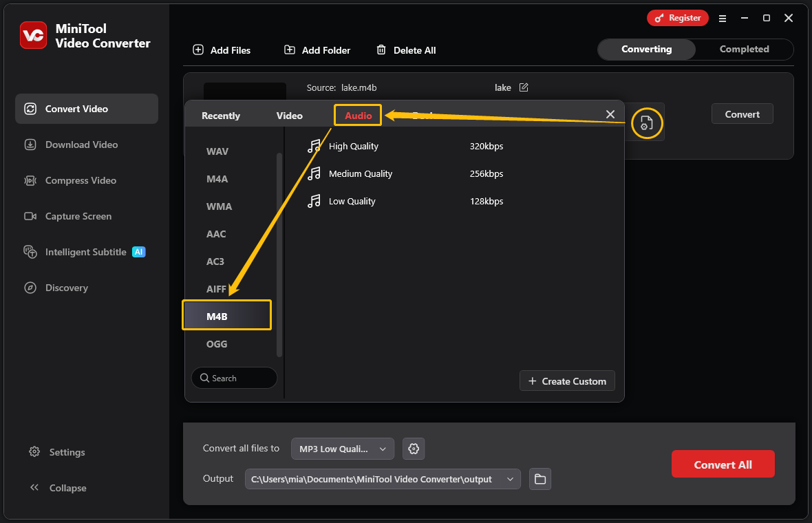This screenshot has height=523, width=812.
Task: Open conversion settings gear beside MP3 dropdown
Action: click(x=414, y=449)
